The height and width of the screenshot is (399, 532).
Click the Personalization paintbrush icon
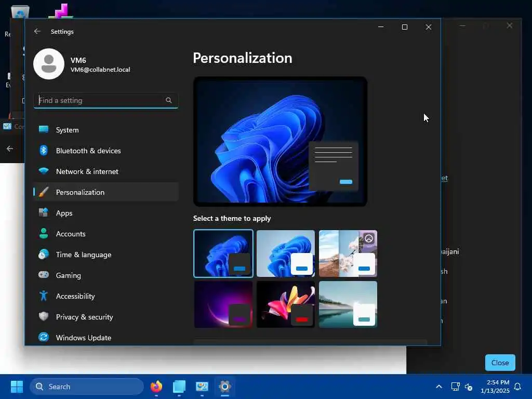coord(44,192)
